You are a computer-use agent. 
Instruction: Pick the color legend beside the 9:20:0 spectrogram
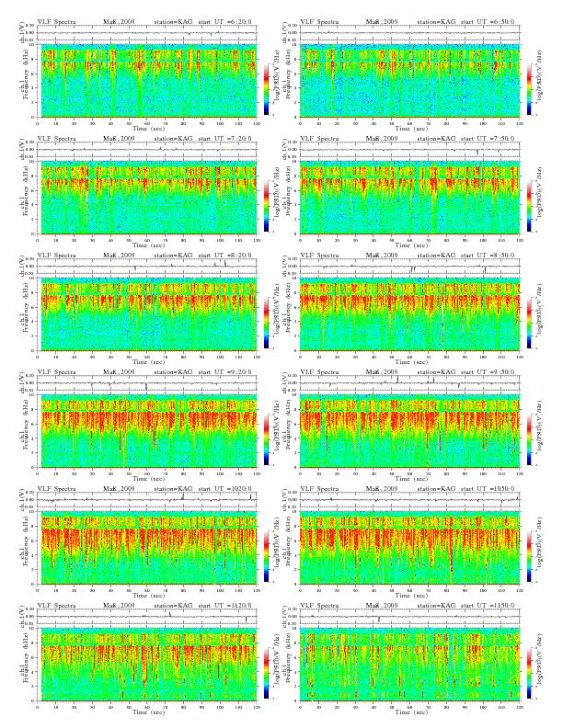coord(266,439)
